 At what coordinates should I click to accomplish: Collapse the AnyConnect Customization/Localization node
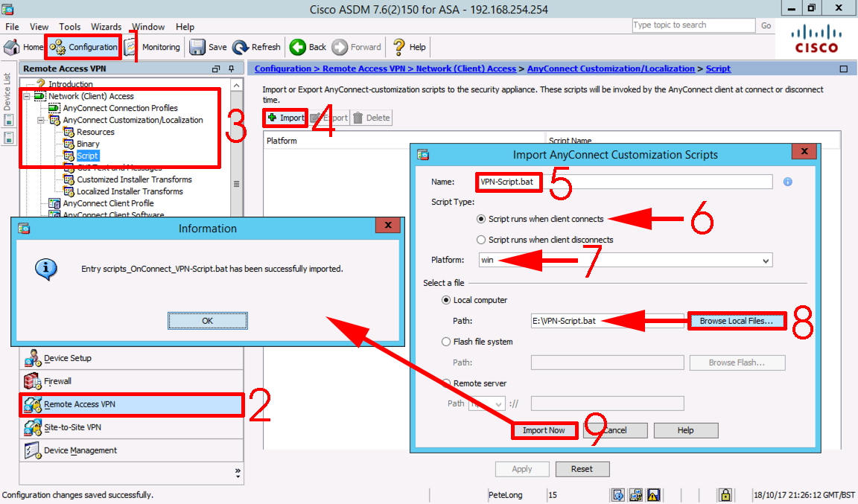[x=40, y=121]
